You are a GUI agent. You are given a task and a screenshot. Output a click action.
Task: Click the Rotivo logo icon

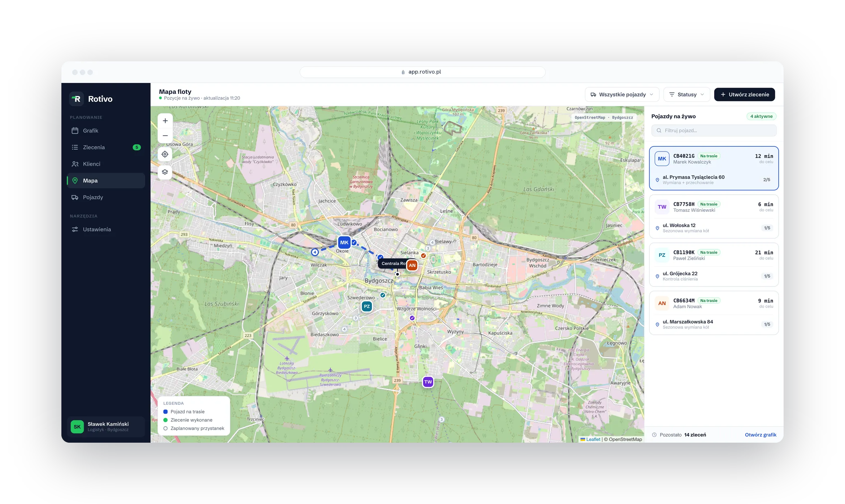[76, 99]
